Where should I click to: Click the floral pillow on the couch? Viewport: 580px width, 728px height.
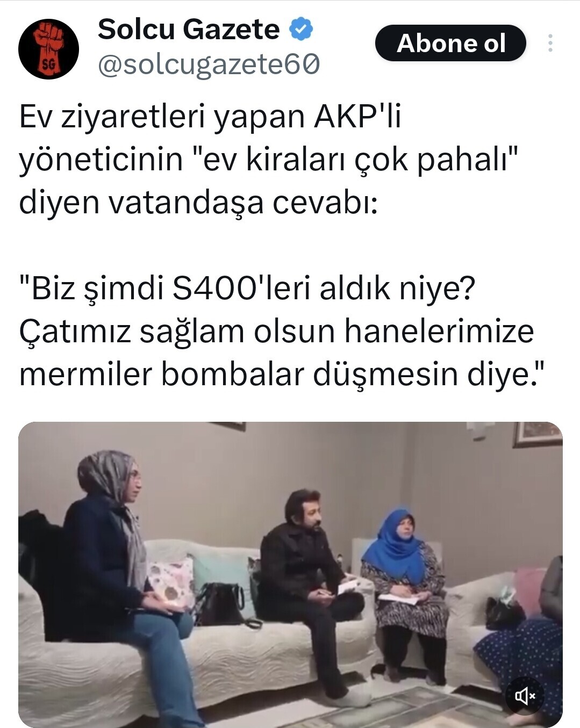[x=170, y=584]
